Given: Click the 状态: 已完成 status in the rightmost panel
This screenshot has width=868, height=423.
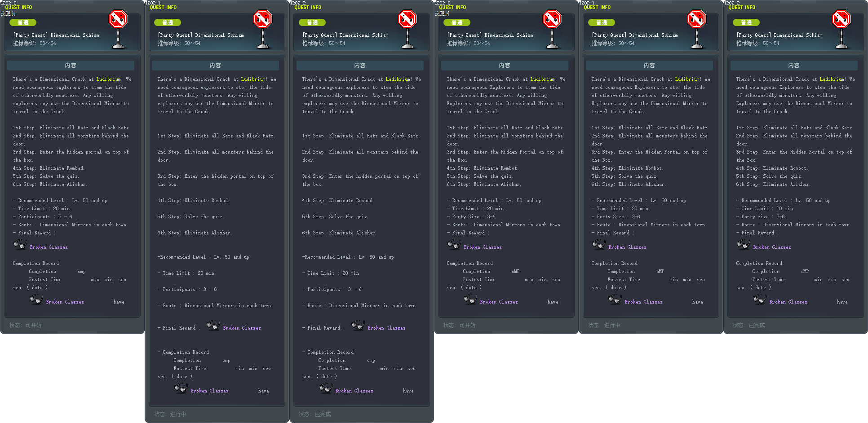Looking at the screenshot, I should [x=748, y=325].
